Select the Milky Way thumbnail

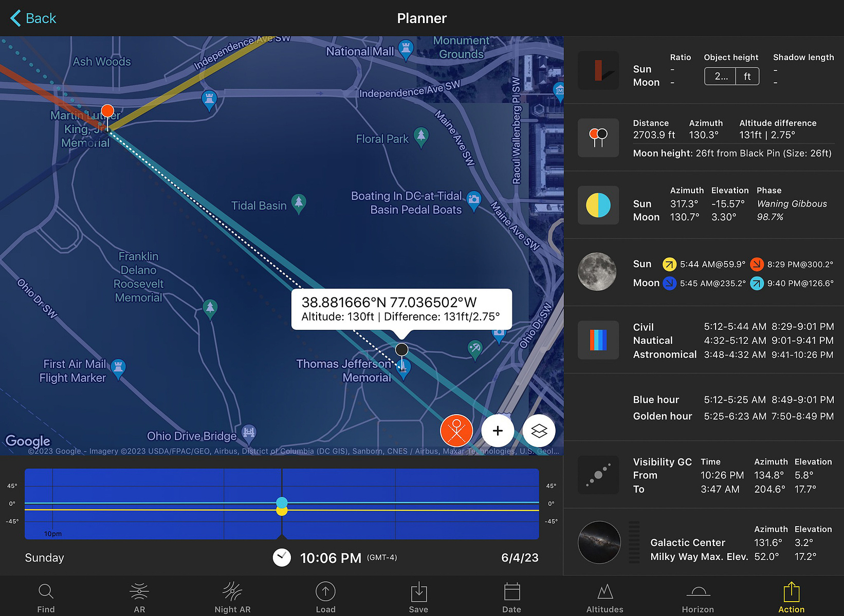point(599,543)
